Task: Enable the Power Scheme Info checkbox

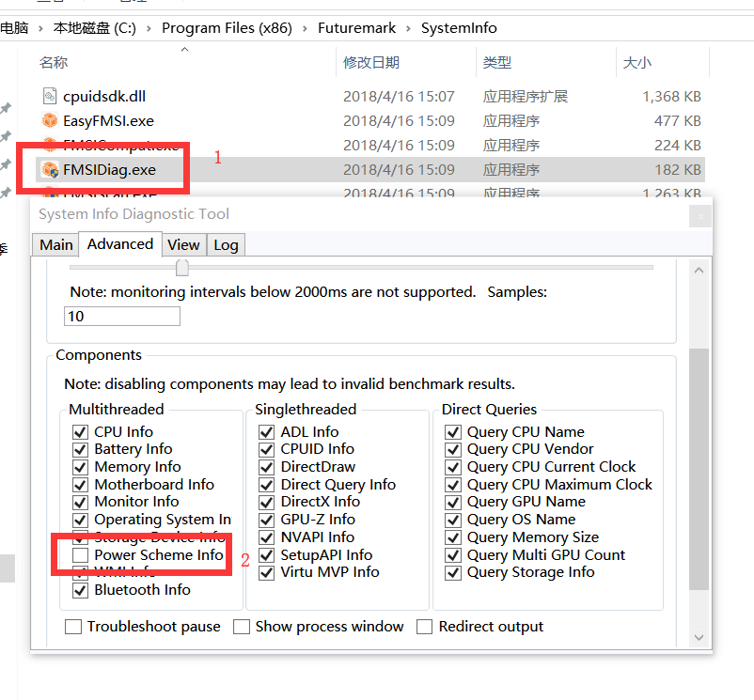Action: pos(80,555)
